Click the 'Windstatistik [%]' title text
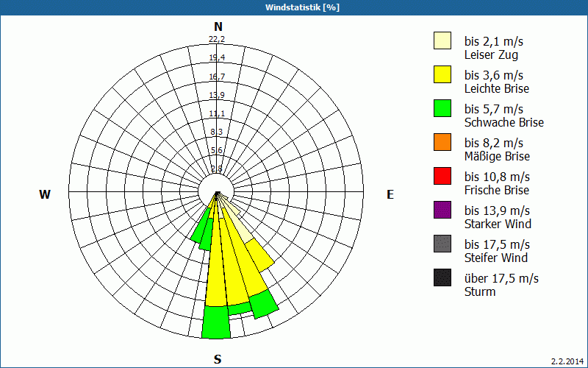Screen dimensions: 588x368 click(302, 7)
